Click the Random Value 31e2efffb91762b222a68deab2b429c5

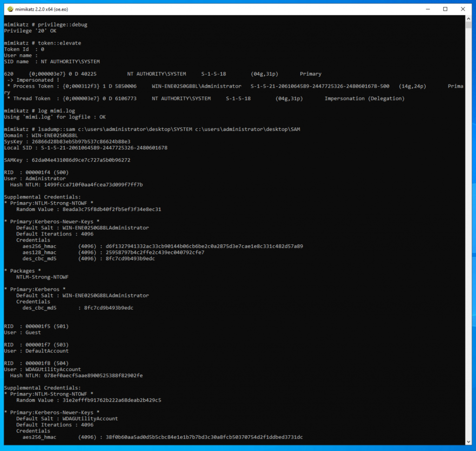(112, 400)
